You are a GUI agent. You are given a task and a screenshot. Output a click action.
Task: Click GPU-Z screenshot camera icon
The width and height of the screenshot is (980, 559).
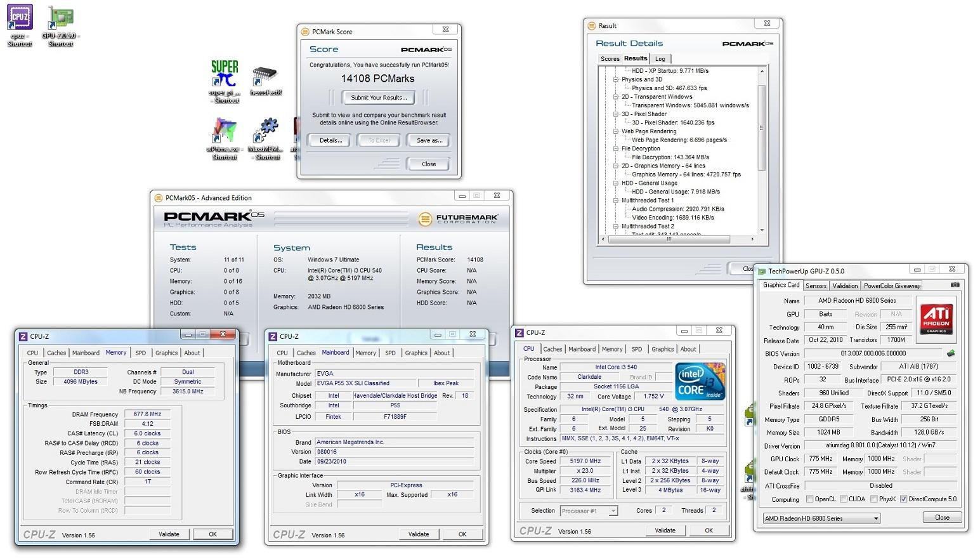pos(955,285)
